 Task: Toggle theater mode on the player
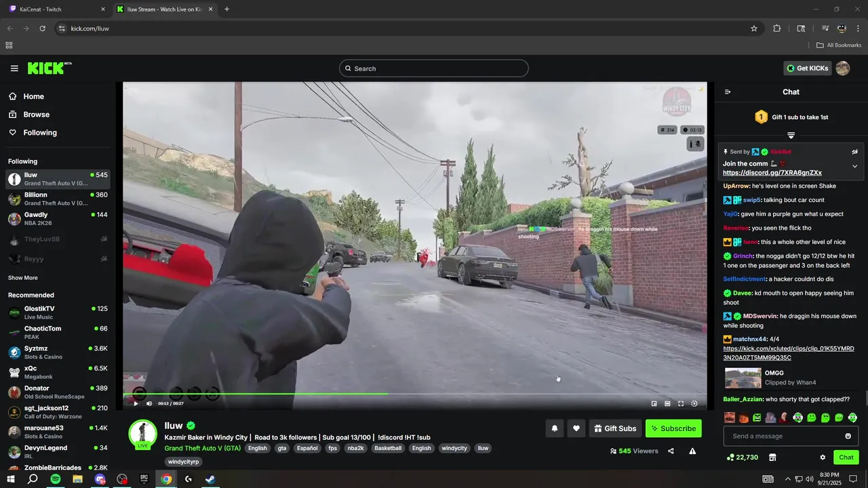[x=667, y=403]
